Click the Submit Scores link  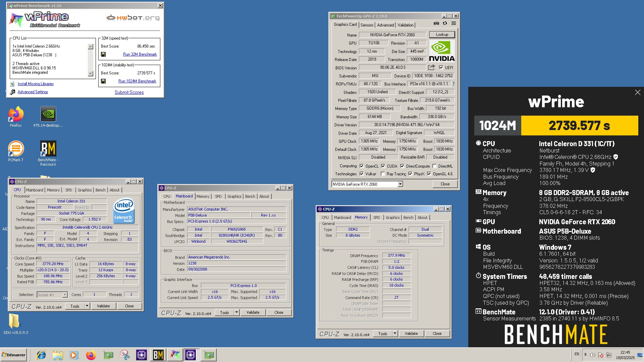[x=129, y=92]
